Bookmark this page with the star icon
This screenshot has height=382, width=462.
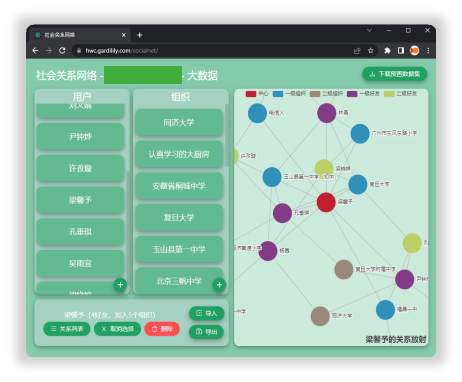(370, 51)
